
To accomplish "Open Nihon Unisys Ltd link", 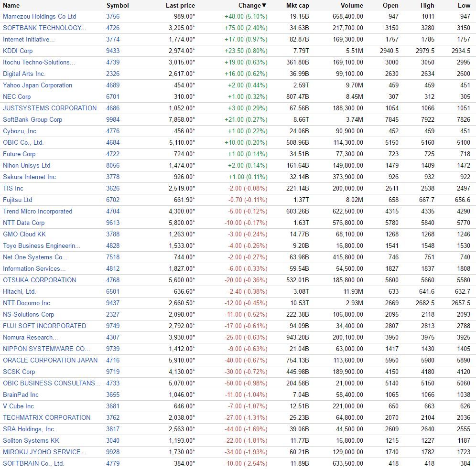I will click(27, 165).
